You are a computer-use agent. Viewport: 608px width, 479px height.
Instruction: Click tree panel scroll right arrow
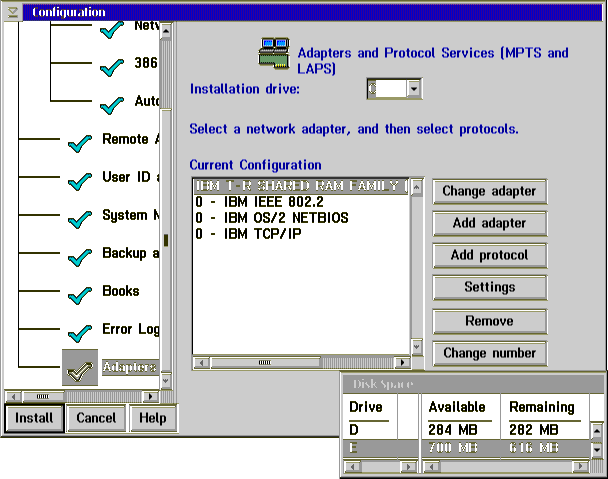[150, 396]
